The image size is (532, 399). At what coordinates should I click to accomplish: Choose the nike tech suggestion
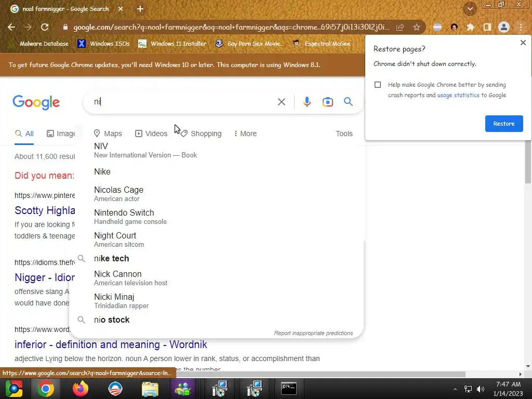[x=217, y=259]
